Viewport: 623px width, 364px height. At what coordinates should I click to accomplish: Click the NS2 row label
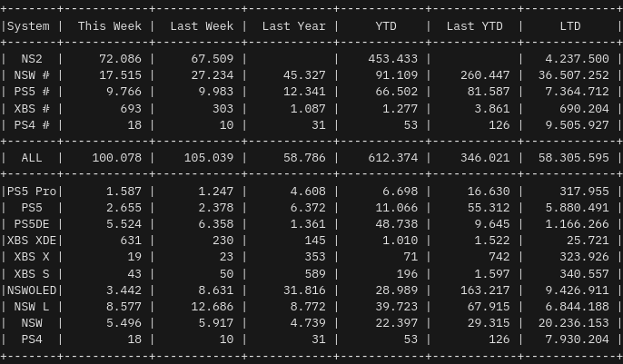(32, 59)
